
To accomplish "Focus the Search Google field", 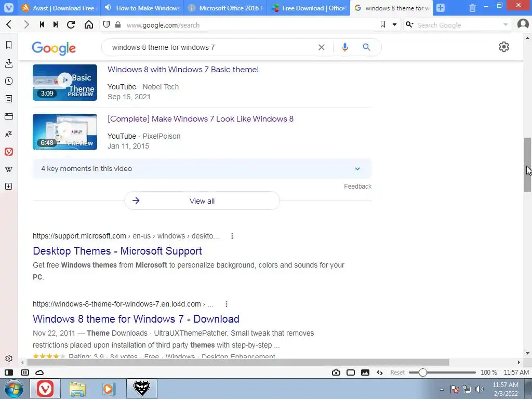I will click(x=458, y=25).
